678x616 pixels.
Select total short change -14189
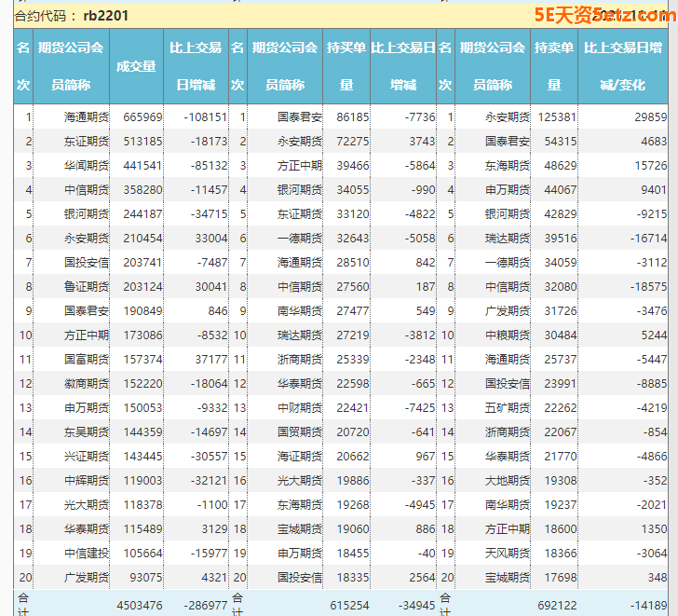tap(648, 605)
